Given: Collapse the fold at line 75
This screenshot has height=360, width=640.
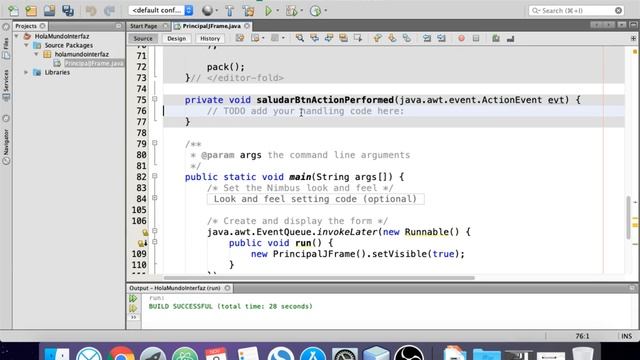Looking at the screenshot, I should point(155,99).
